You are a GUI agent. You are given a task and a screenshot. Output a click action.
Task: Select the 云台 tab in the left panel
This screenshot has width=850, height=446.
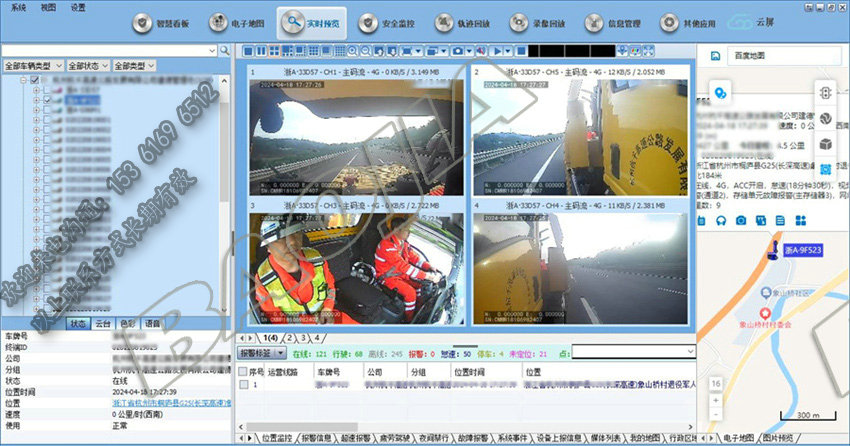tap(103, 324)
